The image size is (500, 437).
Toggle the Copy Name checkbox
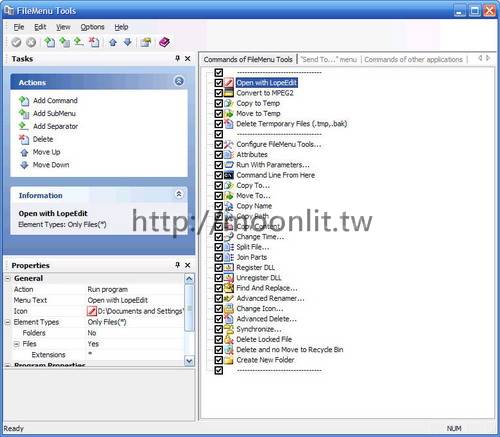pos(219,206)
